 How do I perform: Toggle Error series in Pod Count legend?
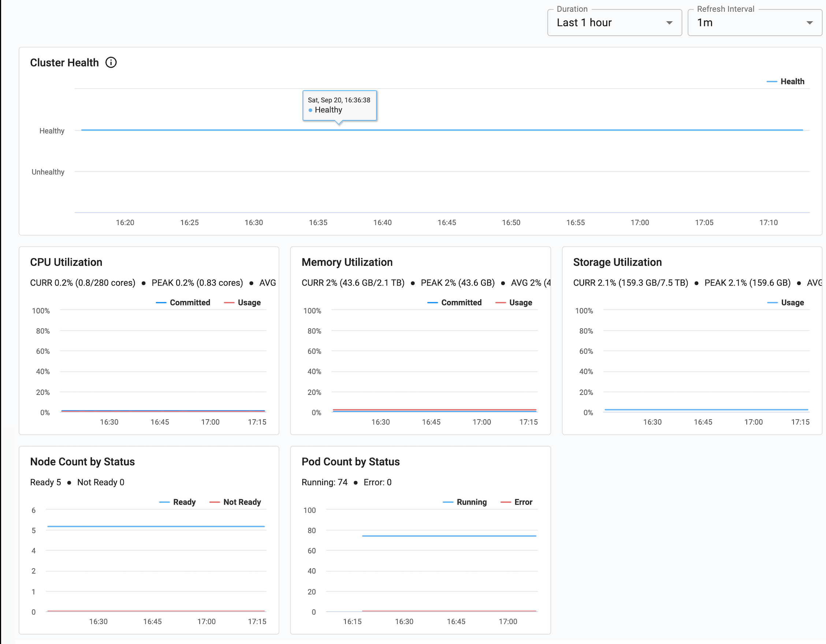pyautogui.click(x=523, y=502)
